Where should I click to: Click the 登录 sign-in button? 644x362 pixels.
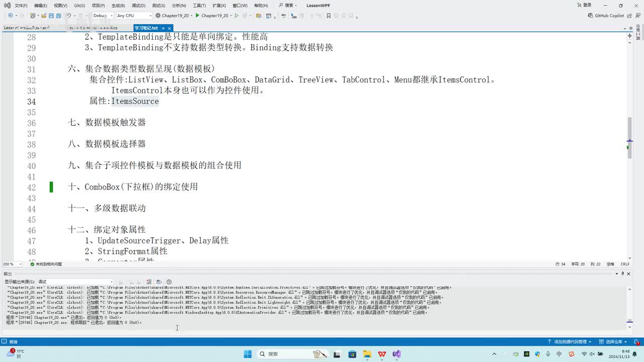pos(584,6)
